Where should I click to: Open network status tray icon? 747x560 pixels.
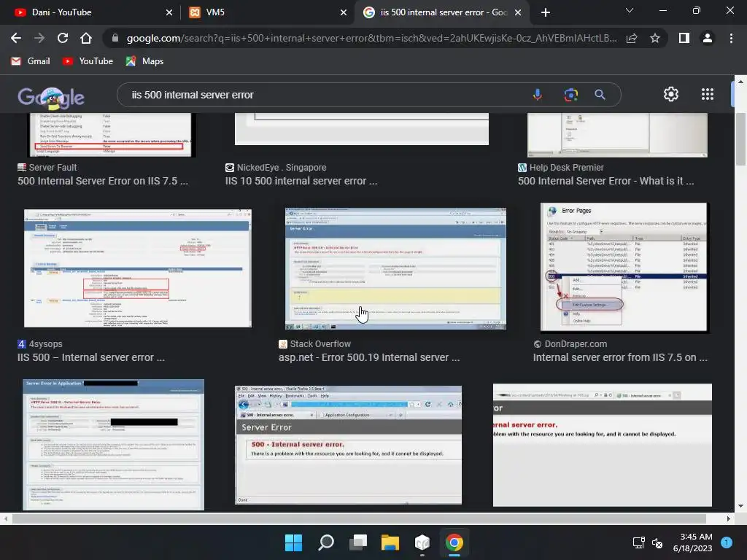638,542
